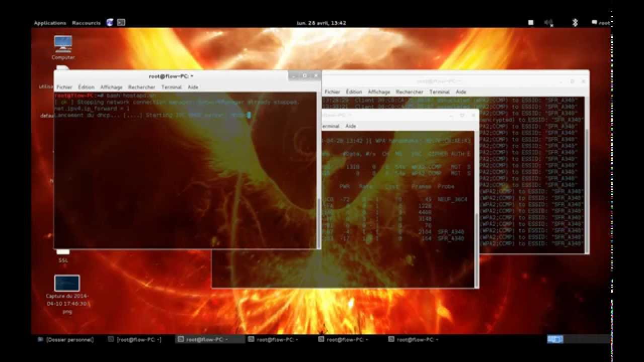Click 'net.ipv4.ip_forward = 1' line in front terminal
Viewport: 644px width, 362px height.
pos(92,109)
